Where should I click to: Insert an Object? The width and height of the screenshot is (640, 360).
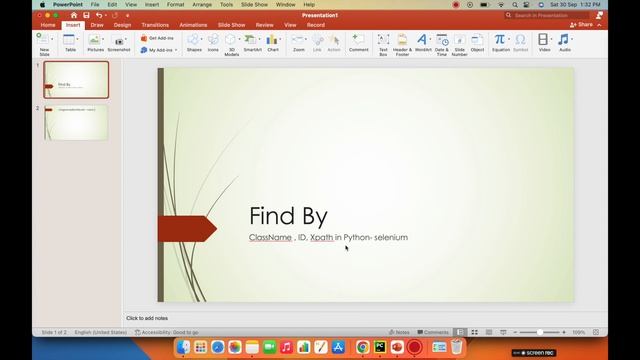tap(477, 43)
